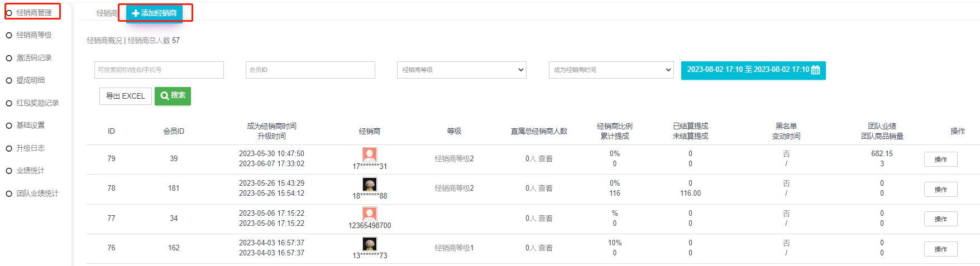The image size is (980, 266).
Task: Click the 添加经销商 add distributor button
Action: pos(155,13)
